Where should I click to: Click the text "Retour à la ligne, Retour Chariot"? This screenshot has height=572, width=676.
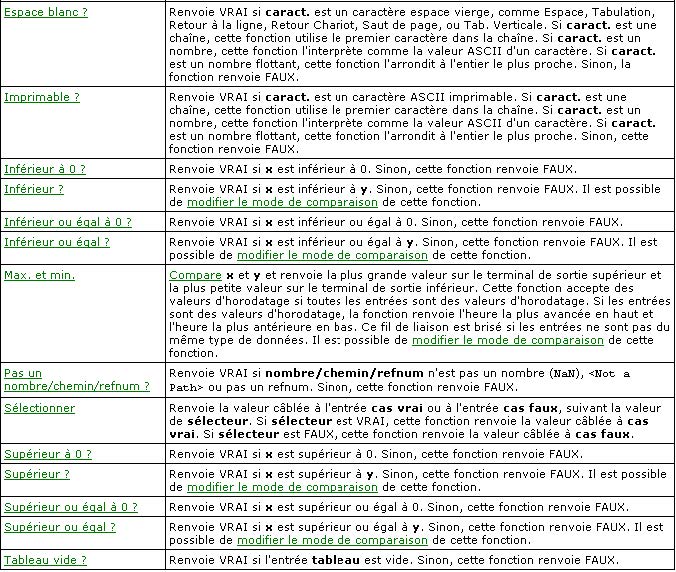point(262,25)
